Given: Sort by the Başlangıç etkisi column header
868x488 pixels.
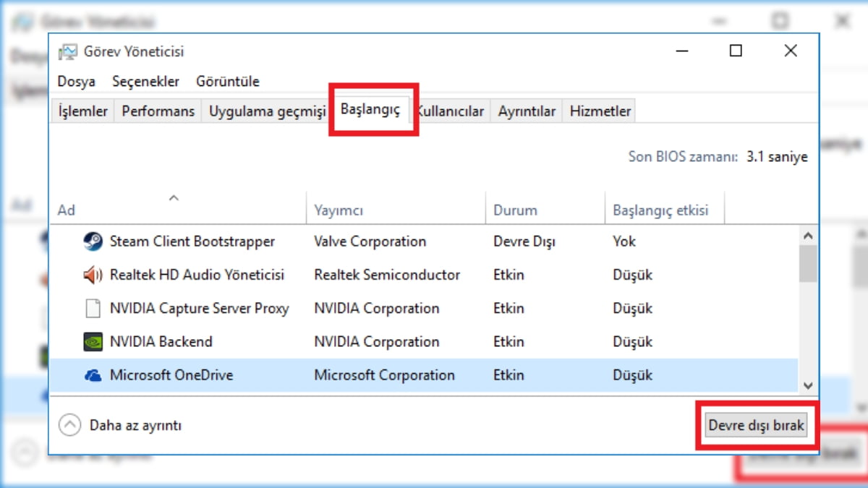Looking at the screenshot, I should (x=660, y=210).
